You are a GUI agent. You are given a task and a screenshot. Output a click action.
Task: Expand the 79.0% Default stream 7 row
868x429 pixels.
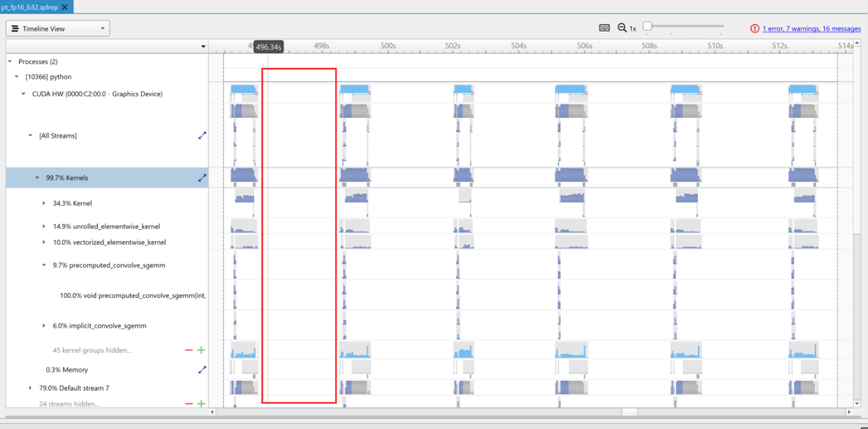(x=30, y=388)
